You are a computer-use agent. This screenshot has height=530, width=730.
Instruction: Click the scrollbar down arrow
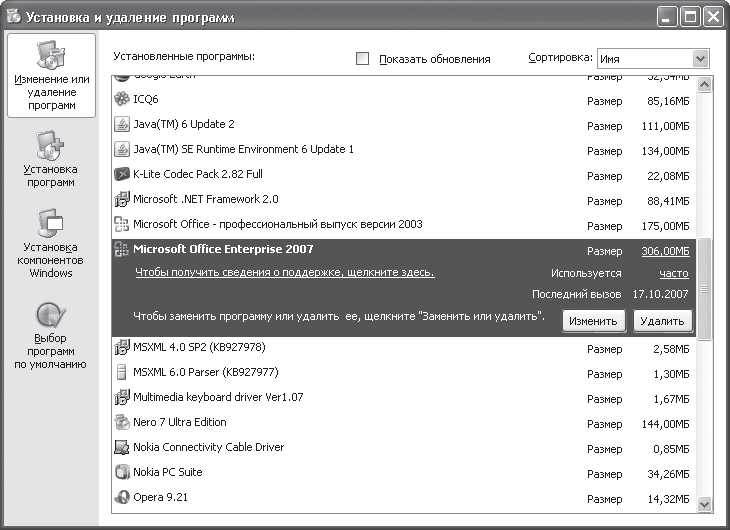[x=704, y=504]
